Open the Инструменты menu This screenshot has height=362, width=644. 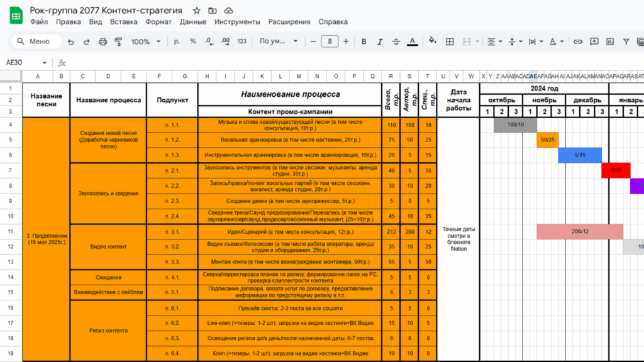click(x=237, y=22)
